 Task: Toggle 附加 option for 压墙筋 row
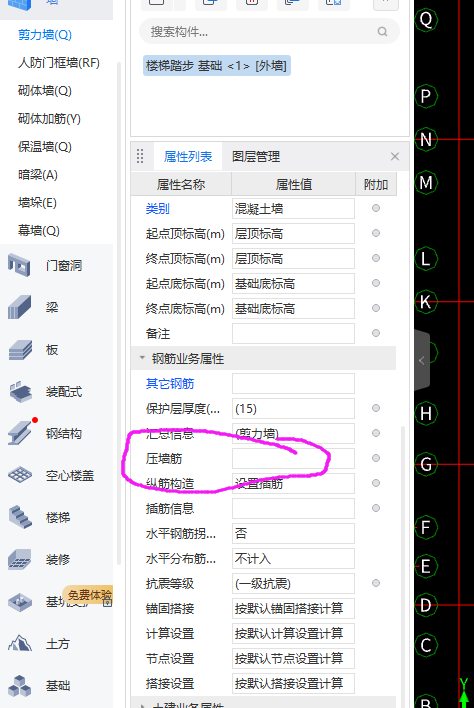376,458
